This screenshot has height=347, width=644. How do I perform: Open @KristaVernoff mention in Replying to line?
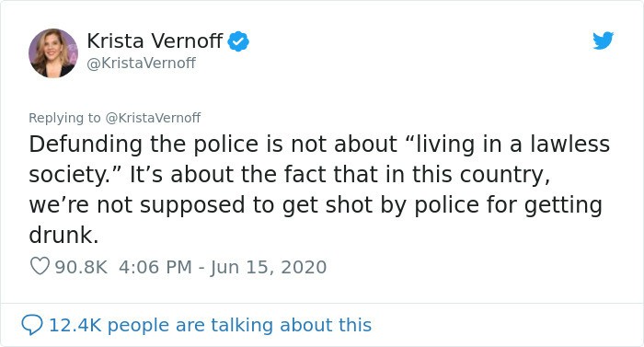click(x=154, y=118)
